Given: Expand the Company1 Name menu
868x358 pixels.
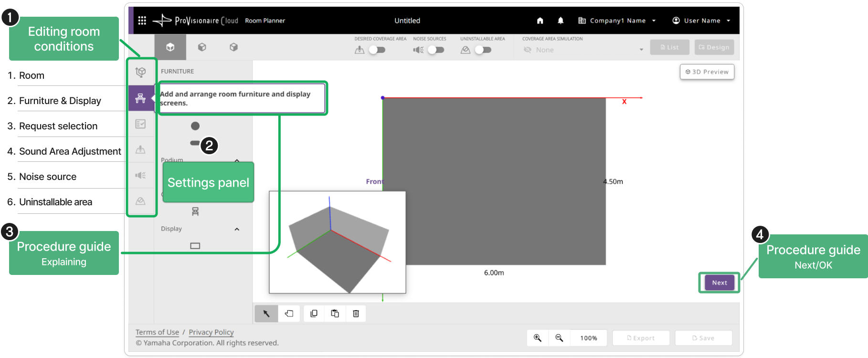Looking at the screenshot, I should point(617,21).
